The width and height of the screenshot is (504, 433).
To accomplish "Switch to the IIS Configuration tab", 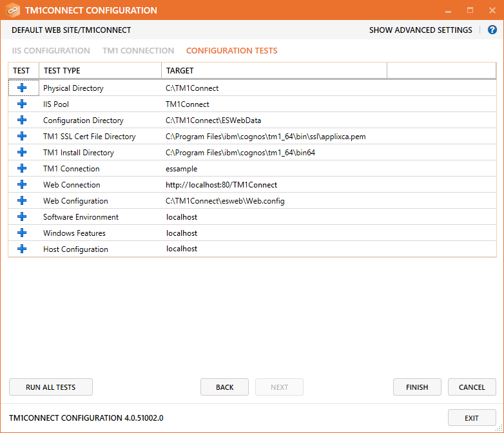I will point(51,51).
